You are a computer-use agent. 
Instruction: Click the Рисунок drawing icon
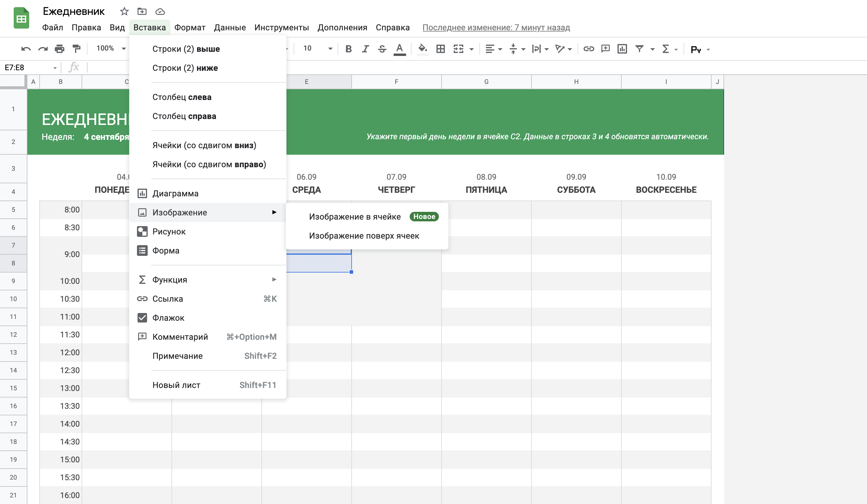point(142,232)
